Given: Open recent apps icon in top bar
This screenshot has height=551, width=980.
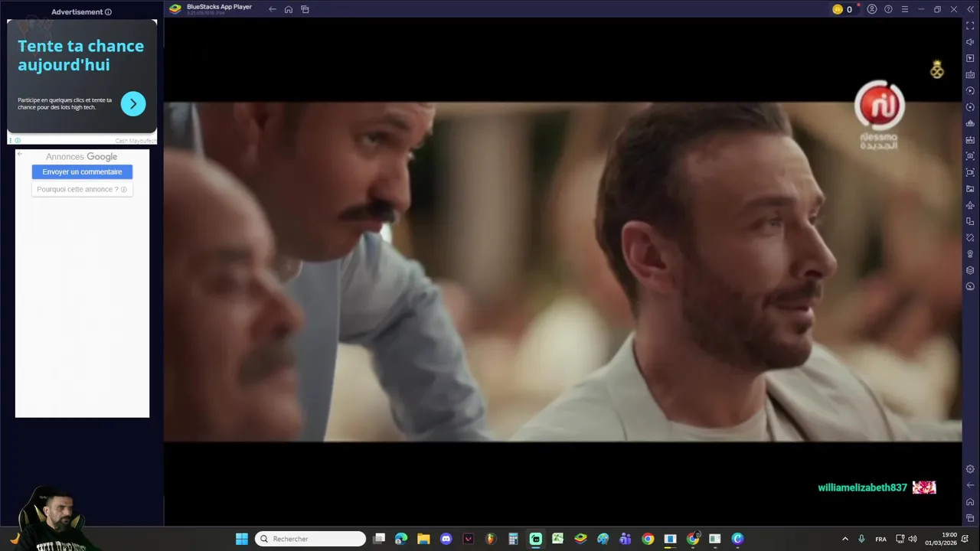Looking at the screenshot, I should click(305, 9).
